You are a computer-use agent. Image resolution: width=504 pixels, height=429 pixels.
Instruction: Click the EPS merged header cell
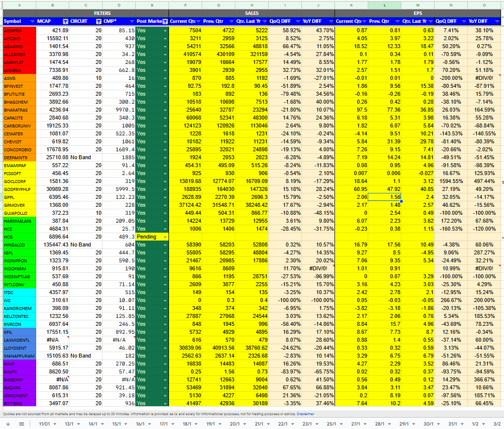click(418, 13)
